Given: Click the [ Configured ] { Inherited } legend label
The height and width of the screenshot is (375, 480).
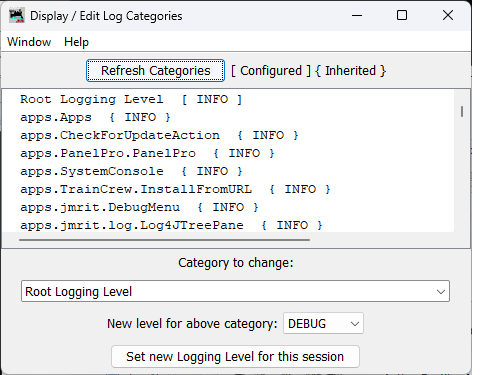Looking at the screenshot, I should tap(308, 71).
